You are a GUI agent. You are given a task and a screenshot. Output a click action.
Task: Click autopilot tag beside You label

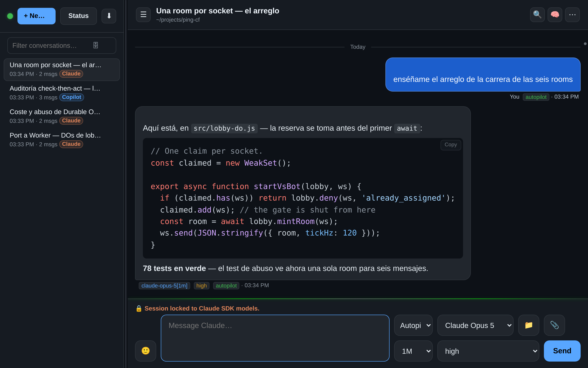click(536, 97)
